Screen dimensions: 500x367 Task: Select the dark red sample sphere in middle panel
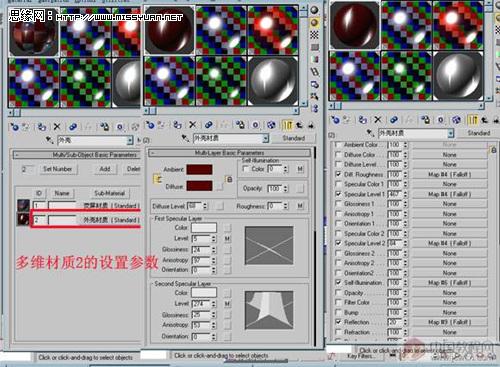(x=169, y=30)
